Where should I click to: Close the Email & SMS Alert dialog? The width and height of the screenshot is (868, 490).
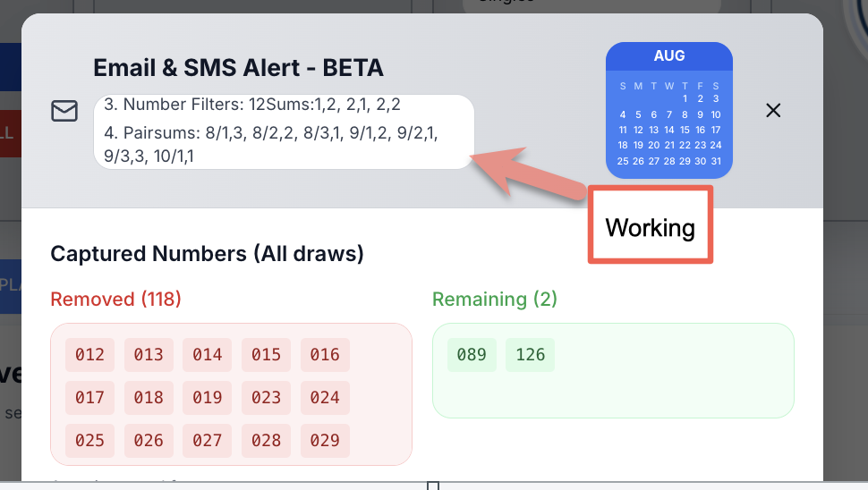pos(773,111)
